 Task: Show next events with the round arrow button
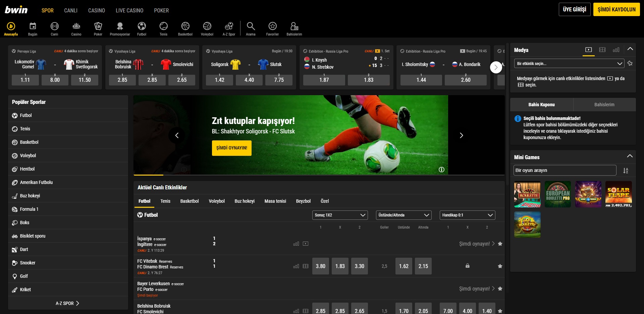point(496,67)
